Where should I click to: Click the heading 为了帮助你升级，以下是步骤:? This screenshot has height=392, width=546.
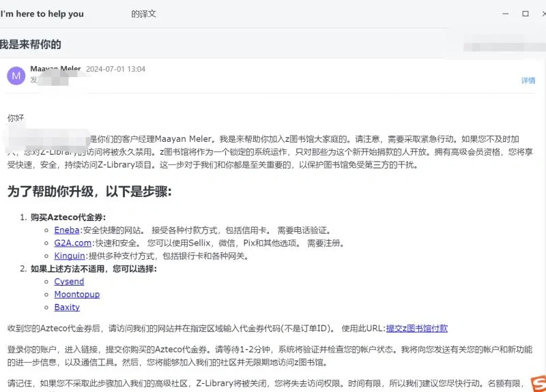(x=89, y=192)
